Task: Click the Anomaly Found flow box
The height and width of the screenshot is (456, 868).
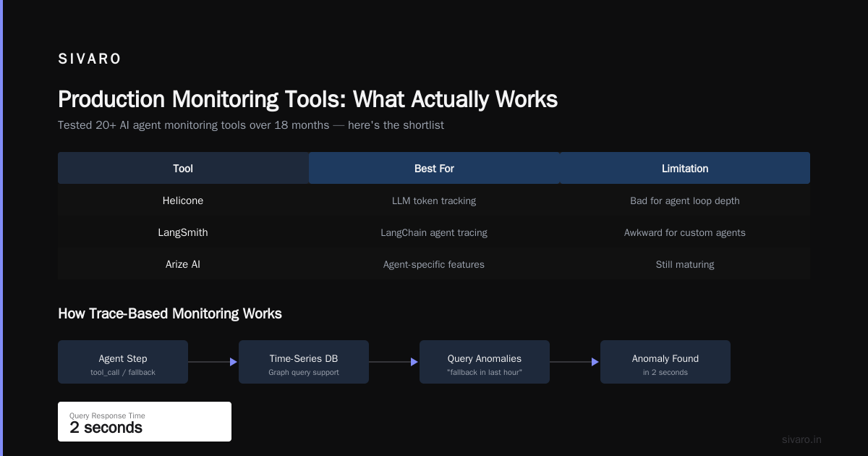Action: click(665, 362)
